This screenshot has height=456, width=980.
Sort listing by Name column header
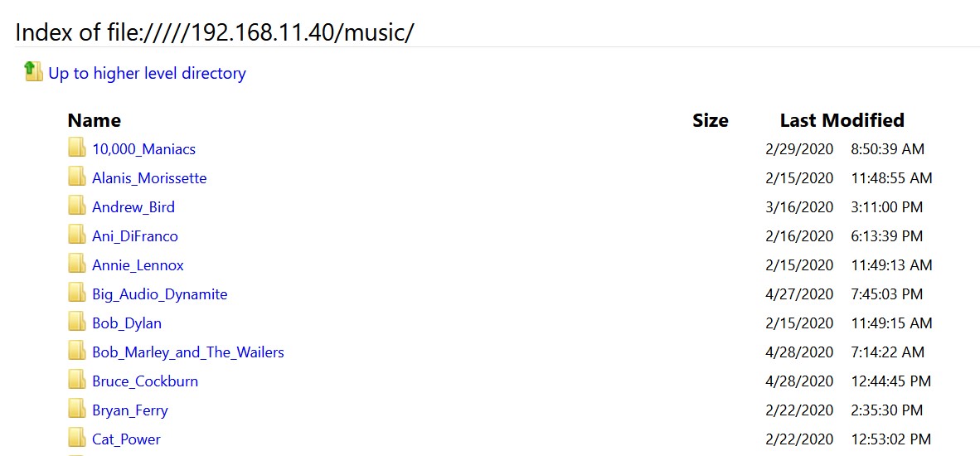point(95,120)
